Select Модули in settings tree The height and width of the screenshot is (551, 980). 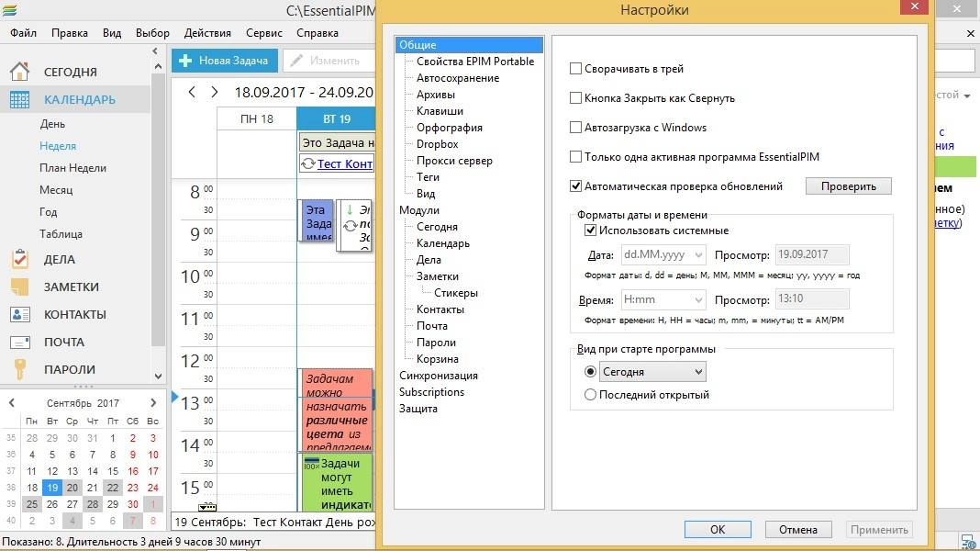pos(419,210)
